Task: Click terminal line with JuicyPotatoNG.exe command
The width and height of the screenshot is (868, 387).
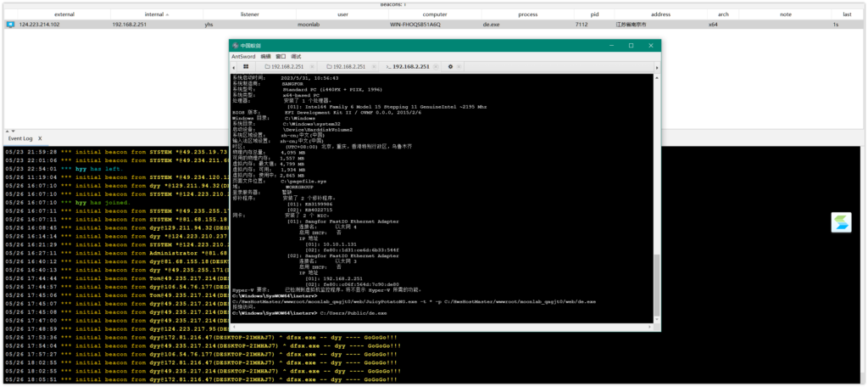Action: [414, 301]
